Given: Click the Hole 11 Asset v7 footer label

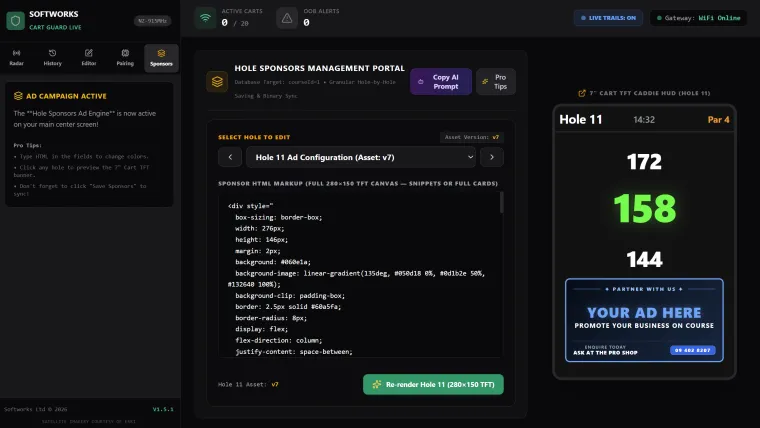Looking at the screenshot, I should point(248,384).
